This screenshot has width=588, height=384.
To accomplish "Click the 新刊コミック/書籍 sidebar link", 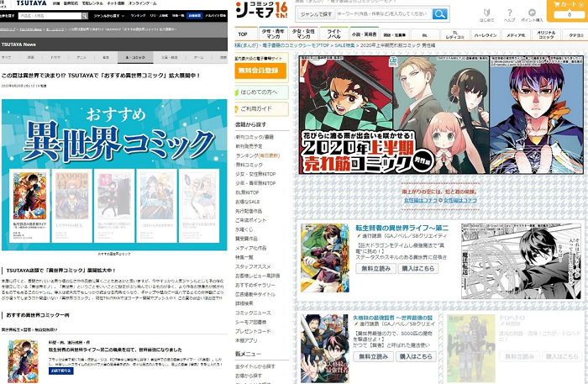I will [x=255, y=137].
